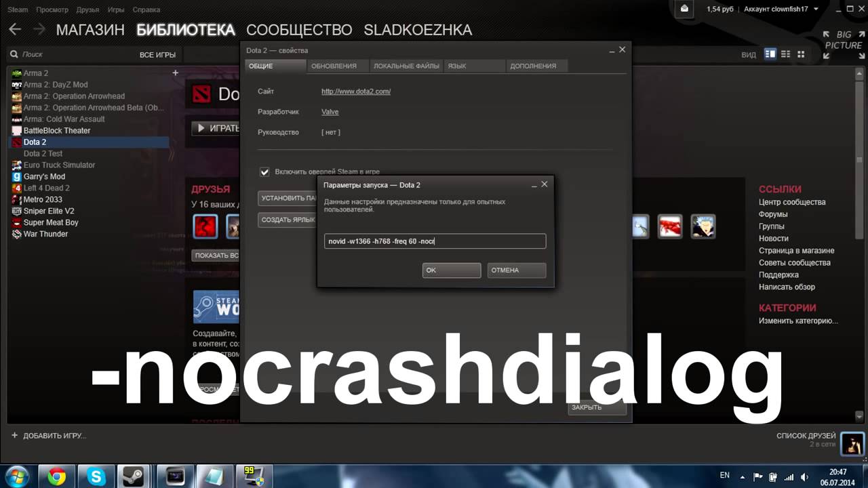Open Skype from the taskbar
The image size is (868, 488).
tap(96, 477)
